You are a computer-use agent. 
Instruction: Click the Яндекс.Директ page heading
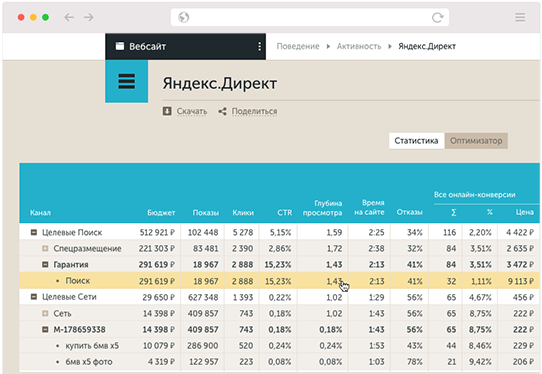[x=220, y=83]
